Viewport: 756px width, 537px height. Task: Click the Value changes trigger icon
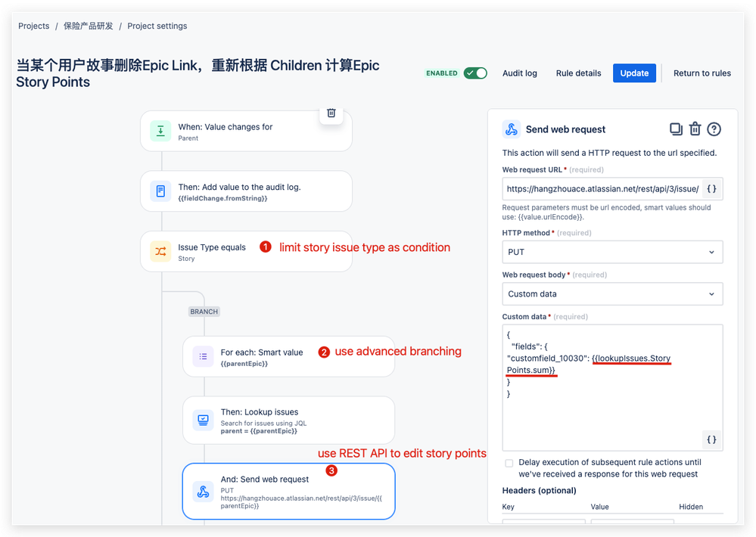(x=160, y=131)
